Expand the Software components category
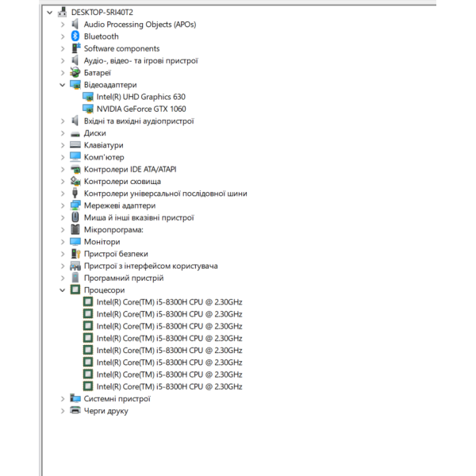 pyautogui.click(x=63, y=48)
